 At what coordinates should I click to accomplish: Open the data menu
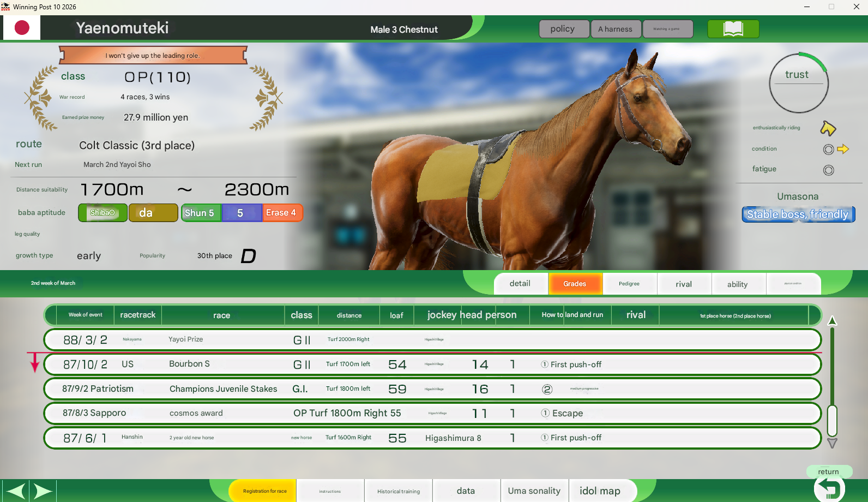(x=466, y=491)
